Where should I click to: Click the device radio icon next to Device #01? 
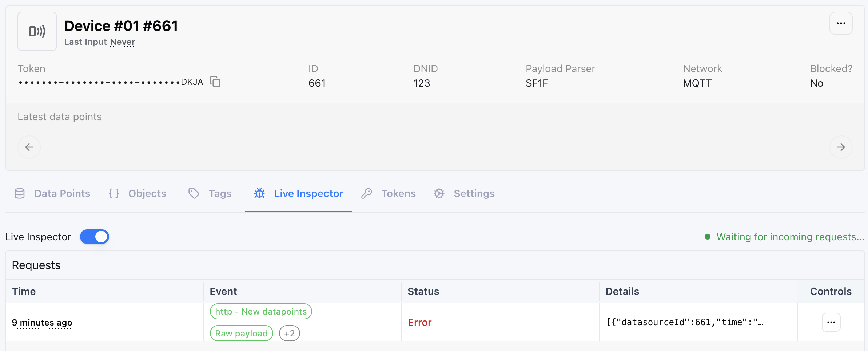click(37, 31)
